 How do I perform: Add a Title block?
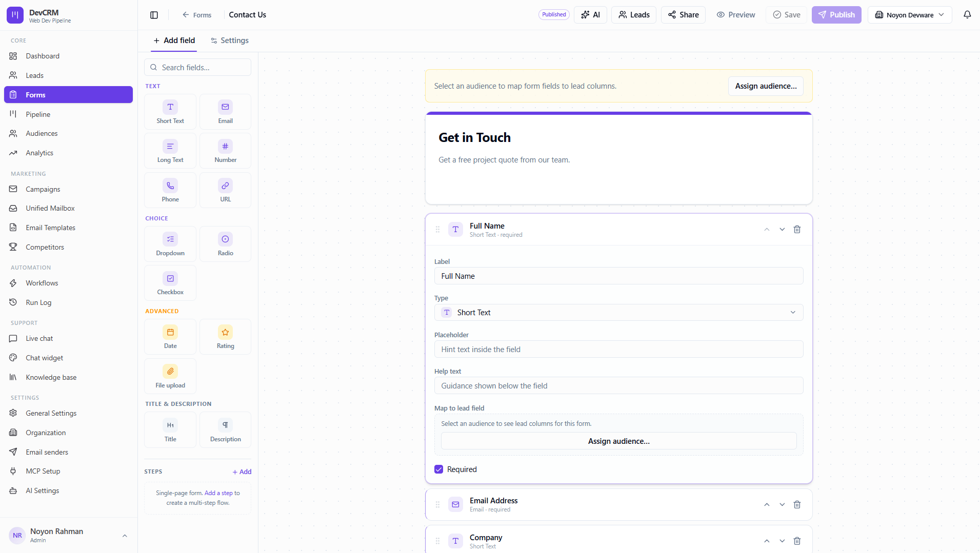tap(170, 430)
